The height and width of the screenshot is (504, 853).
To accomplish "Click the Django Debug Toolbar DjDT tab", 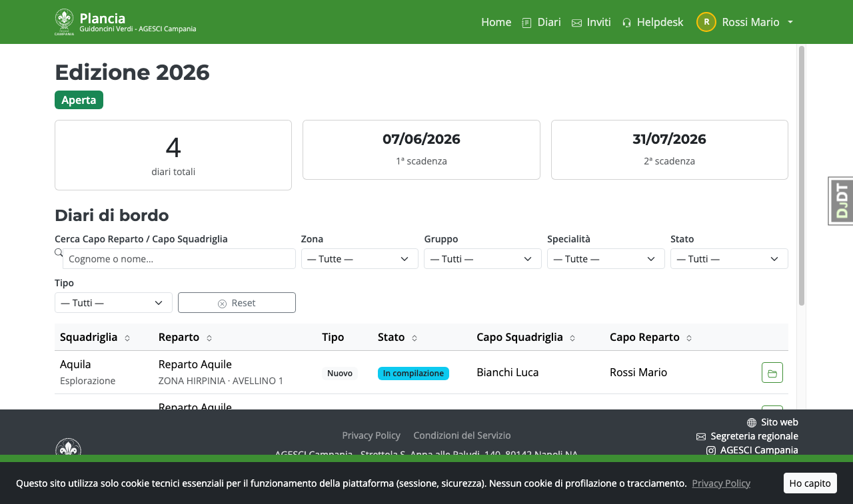I will point(841,201).
